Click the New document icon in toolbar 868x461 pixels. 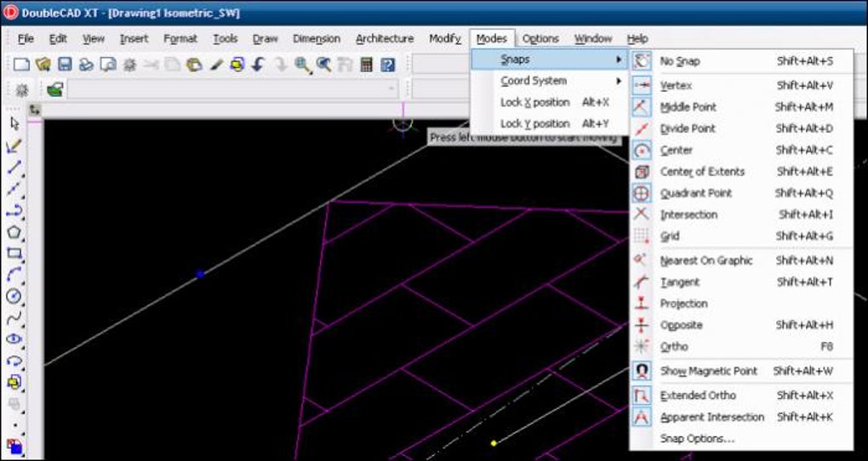tap(21, 64)
